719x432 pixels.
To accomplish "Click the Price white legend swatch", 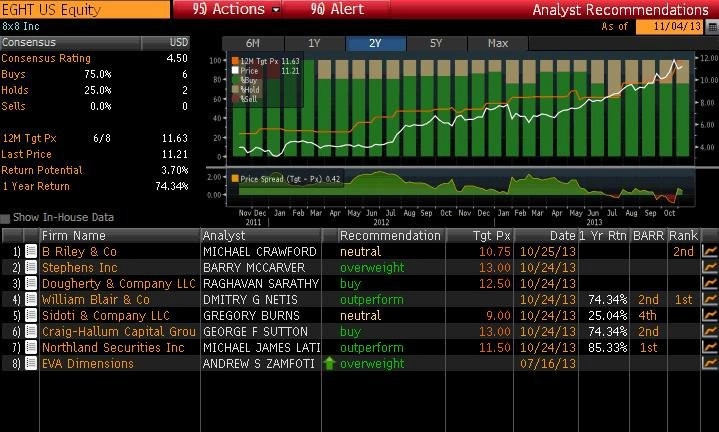I will (x=235, y=71).
